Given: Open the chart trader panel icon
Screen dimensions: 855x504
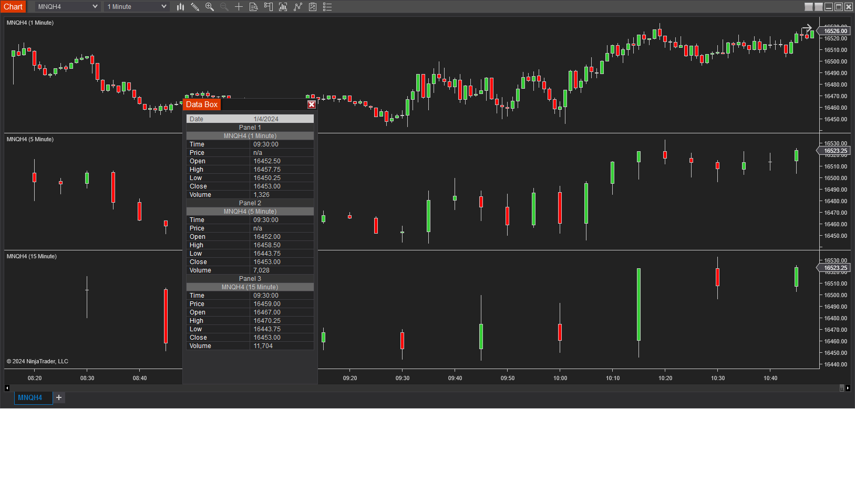Looking at the screenshot, I should pyautogui.click(x=269, y=7).
